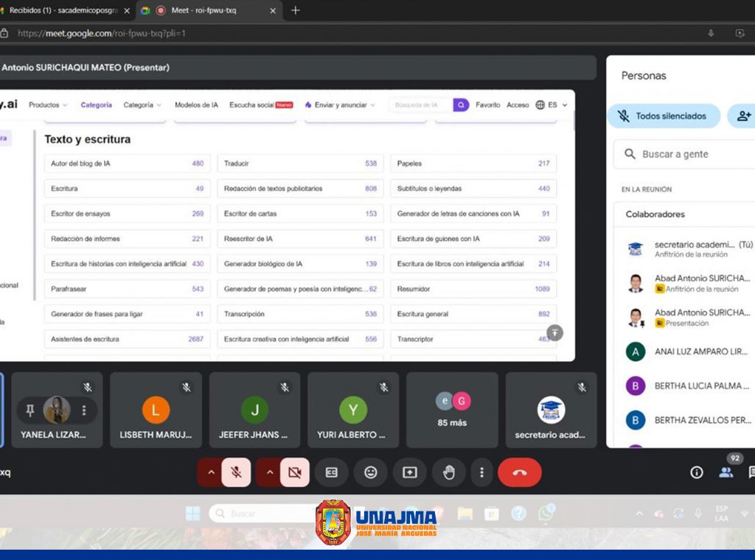The height and width of the screenshot is (560, 755).
Task: Expand the Enviar y anunciar dropdown
Action: (x=340, y=105)
